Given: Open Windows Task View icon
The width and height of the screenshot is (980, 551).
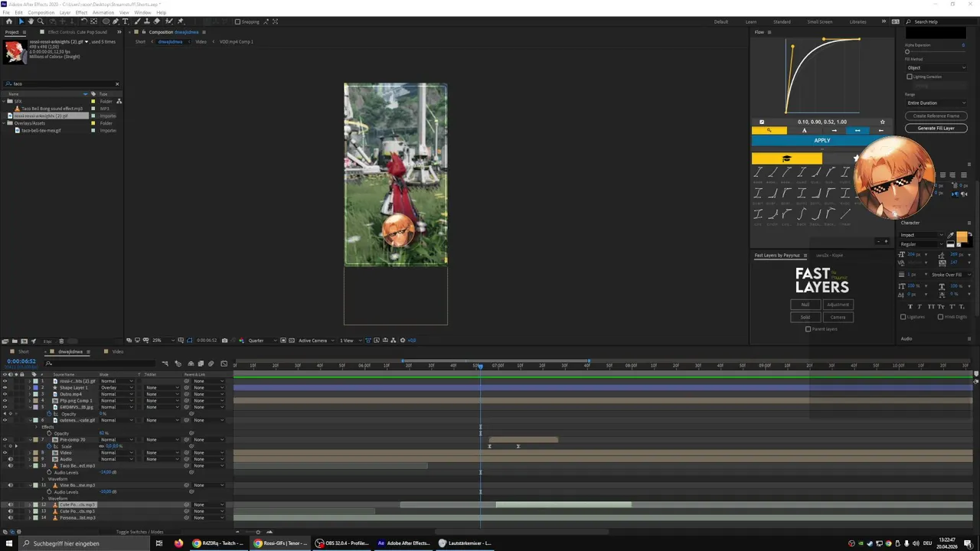Looking at the screenshot, I should pos(159,543).
